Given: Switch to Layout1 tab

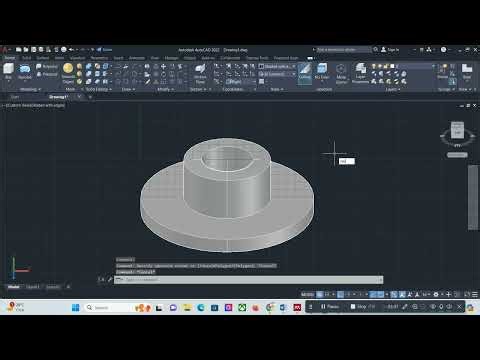Looking at the screenshot, I should tap(33, 287).
